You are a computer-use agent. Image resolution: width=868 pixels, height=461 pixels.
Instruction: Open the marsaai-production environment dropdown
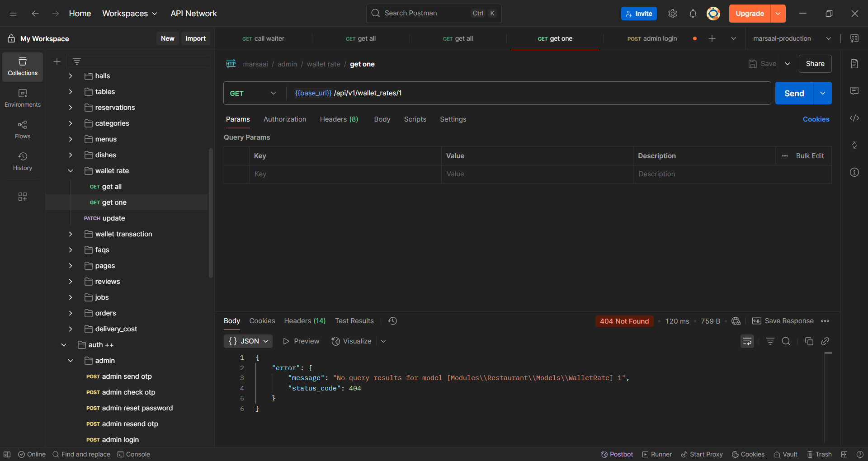[x=792, y=38]
